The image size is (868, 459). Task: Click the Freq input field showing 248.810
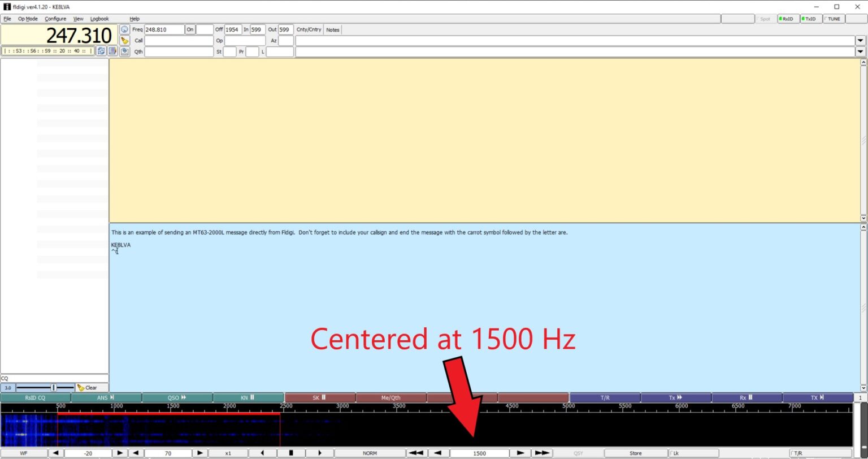coord(164,29)
